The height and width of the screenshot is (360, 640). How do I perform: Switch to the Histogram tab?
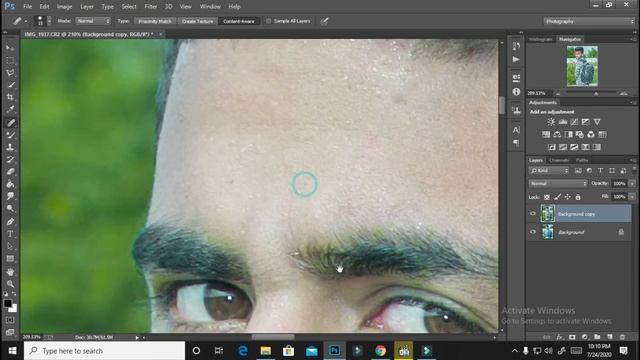pyautogui.click(x=540, y=39)
